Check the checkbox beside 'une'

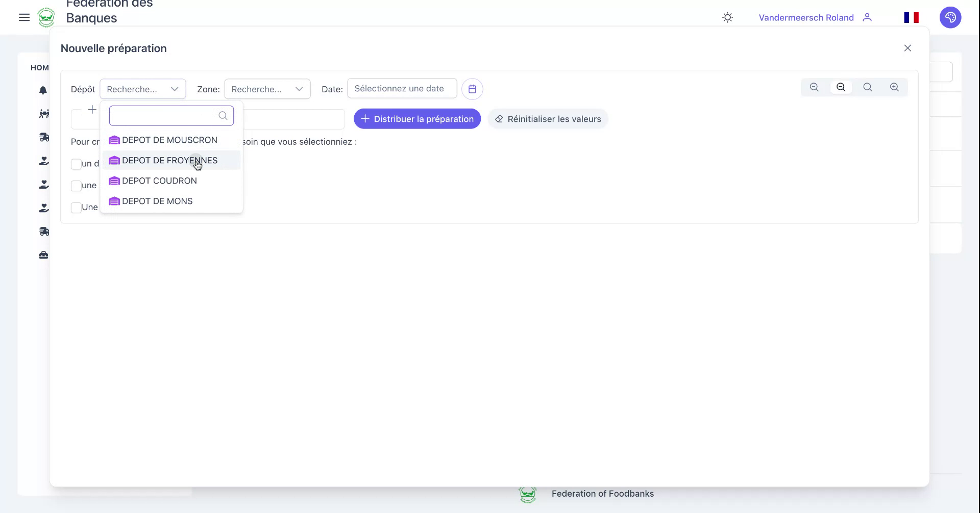pyautogui.click(x=76, y=186)
